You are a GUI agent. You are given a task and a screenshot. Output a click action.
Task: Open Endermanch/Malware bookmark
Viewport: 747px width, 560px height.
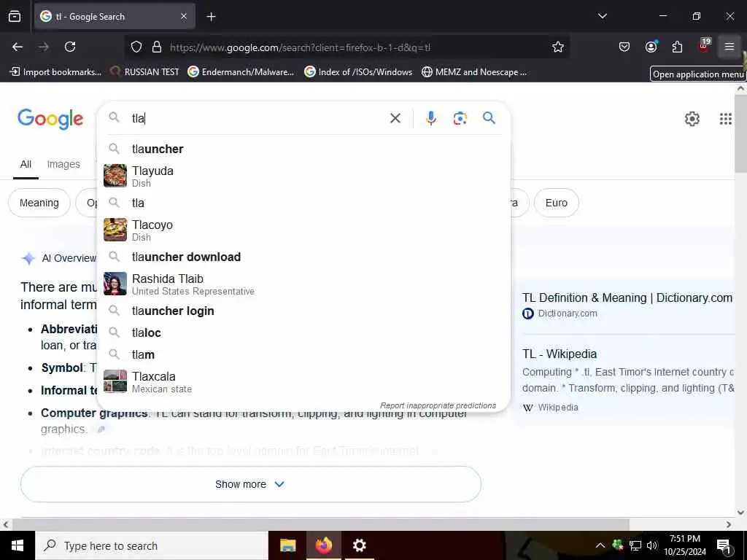pos(241,72)
